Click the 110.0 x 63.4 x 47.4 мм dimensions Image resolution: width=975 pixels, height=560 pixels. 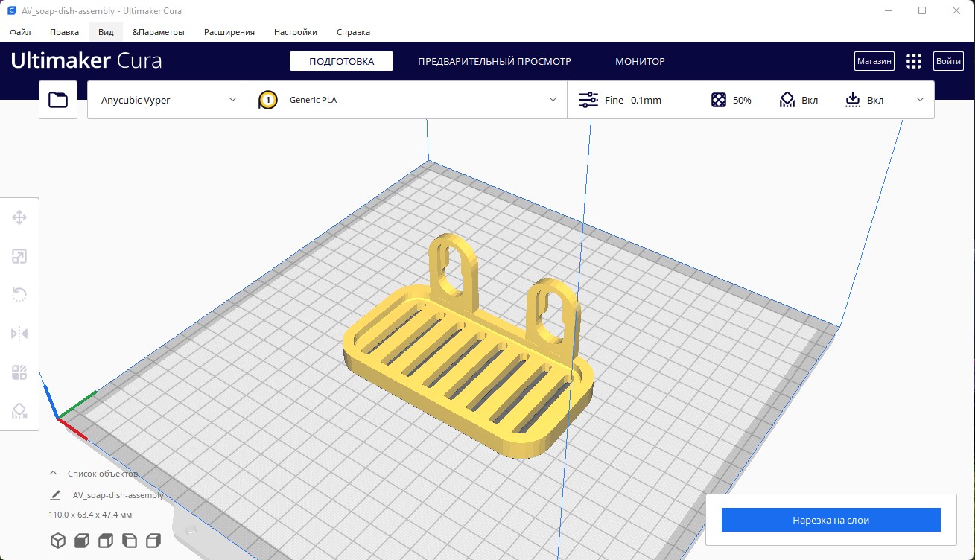(90, 515)
